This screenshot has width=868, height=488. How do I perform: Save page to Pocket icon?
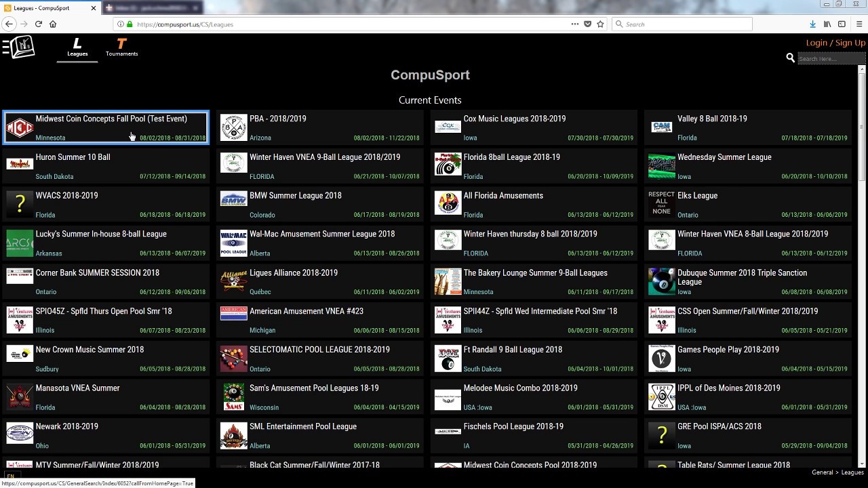coord(588,24)
